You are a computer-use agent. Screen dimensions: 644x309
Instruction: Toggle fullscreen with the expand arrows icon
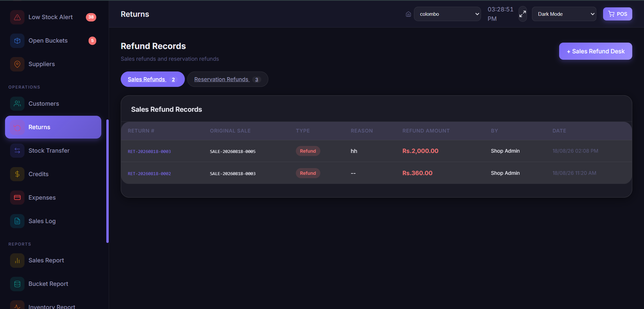pyautogui.click(x=523, y=14)
